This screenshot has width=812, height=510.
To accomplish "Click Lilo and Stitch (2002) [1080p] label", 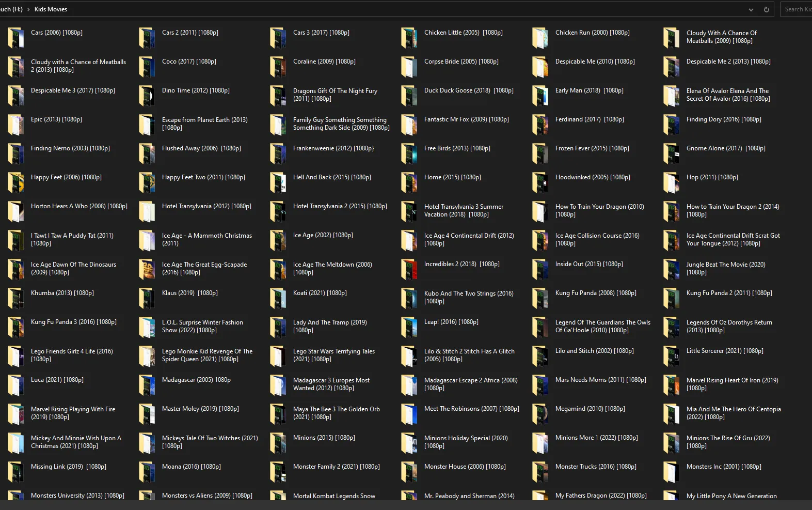I will pos(595,351).
